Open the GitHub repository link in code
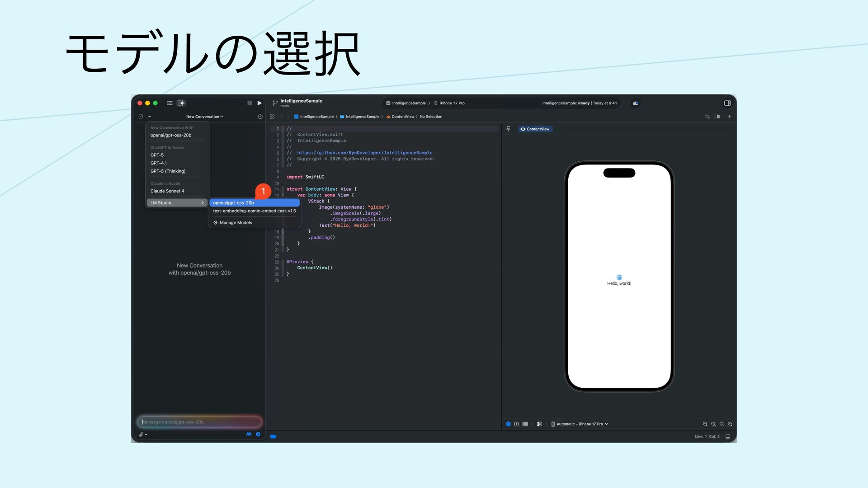The width and height of the screenshot is (868, 488). (x=364, y=153)
